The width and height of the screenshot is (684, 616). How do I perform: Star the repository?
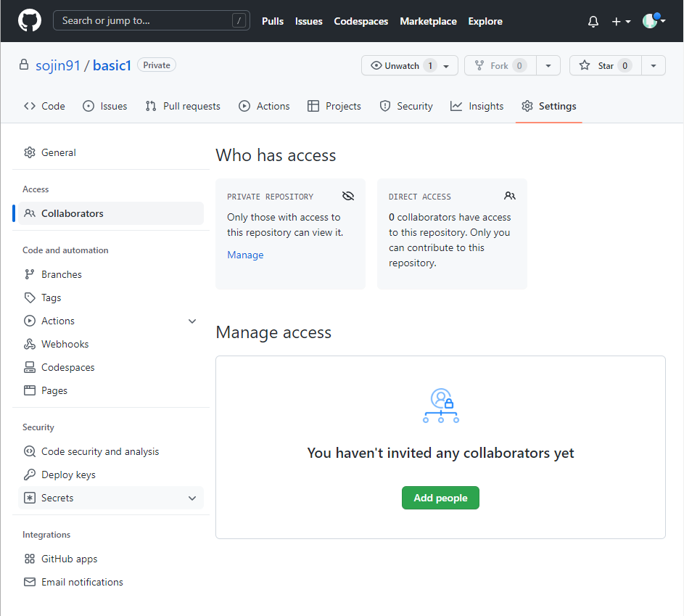point(606,65)
